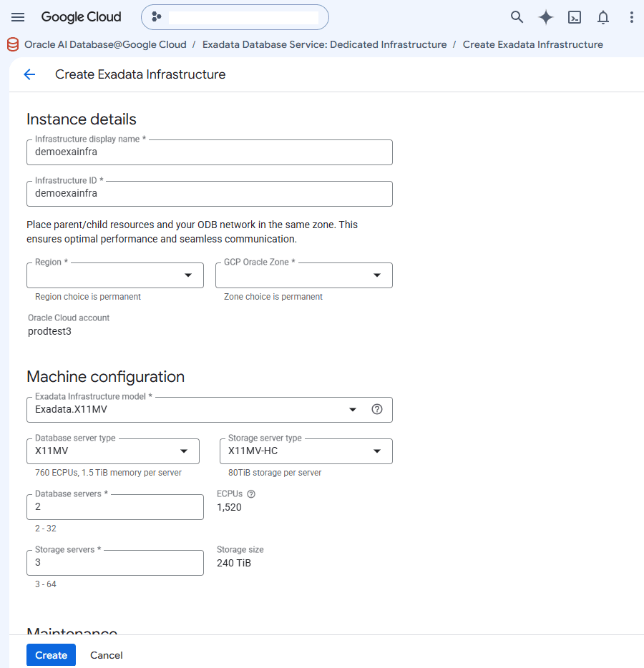Click the Cancel button
Screen dimensions: 644x668
click(107, 655)
